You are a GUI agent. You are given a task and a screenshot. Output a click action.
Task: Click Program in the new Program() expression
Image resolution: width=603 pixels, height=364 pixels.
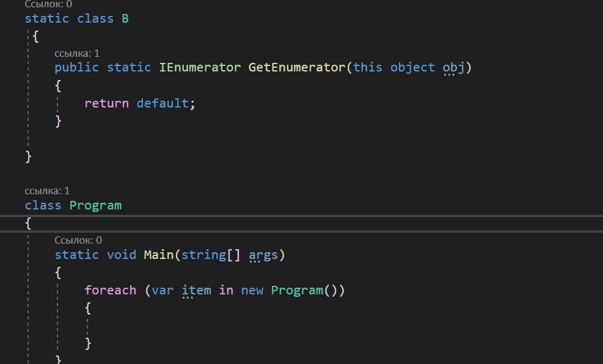[x=296, y=290]
